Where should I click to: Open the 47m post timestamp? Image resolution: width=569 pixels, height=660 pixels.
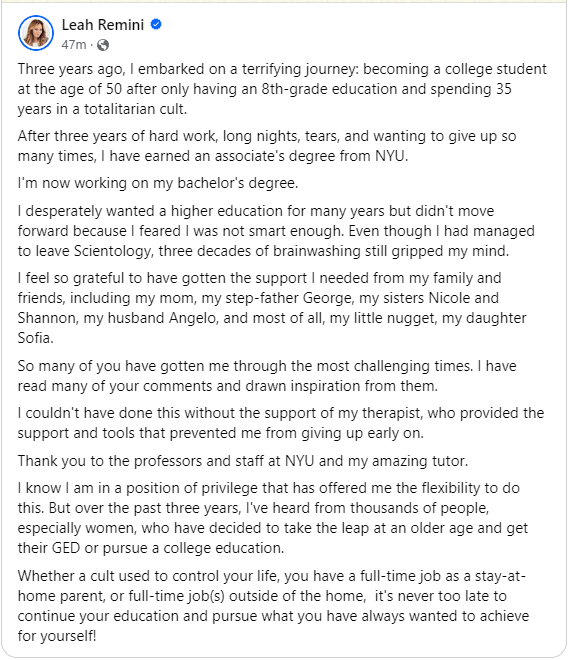pos(74,45)
